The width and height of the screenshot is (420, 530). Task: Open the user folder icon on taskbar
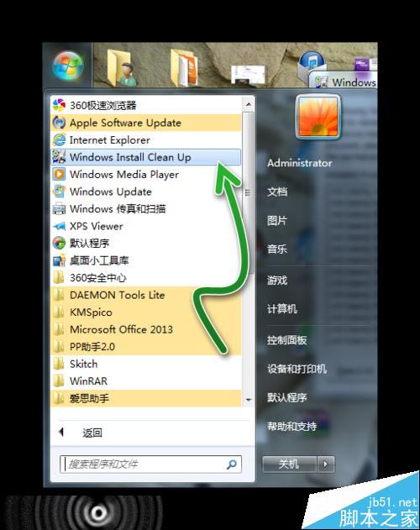click(x=121, y=67)
